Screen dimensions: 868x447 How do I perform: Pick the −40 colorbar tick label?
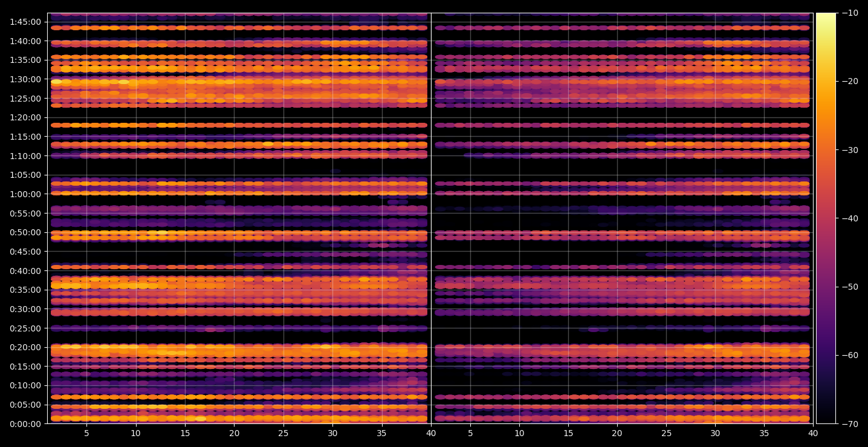click(x=849, y=218)
